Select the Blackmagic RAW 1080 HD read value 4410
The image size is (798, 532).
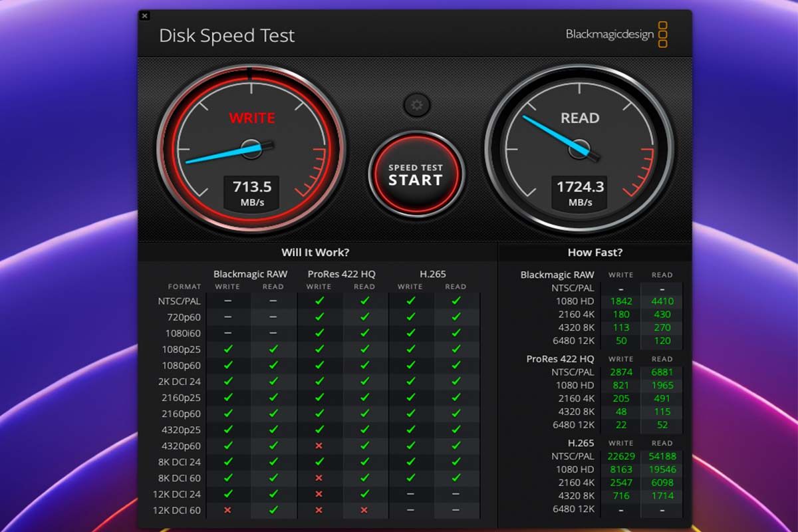point(662,301)
